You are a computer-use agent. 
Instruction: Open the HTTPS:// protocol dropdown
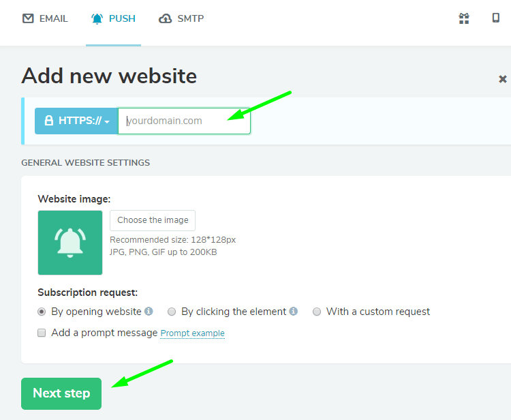[76, 121]
